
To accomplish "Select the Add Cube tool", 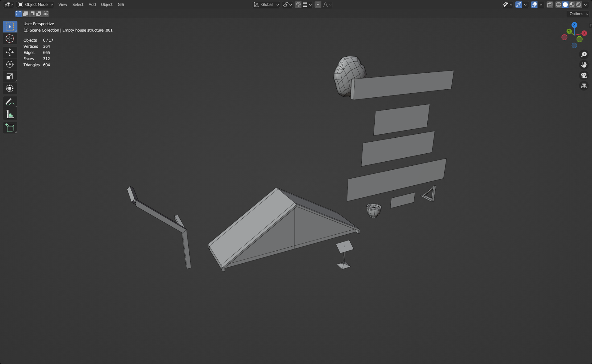I will (x=10, y=128).
